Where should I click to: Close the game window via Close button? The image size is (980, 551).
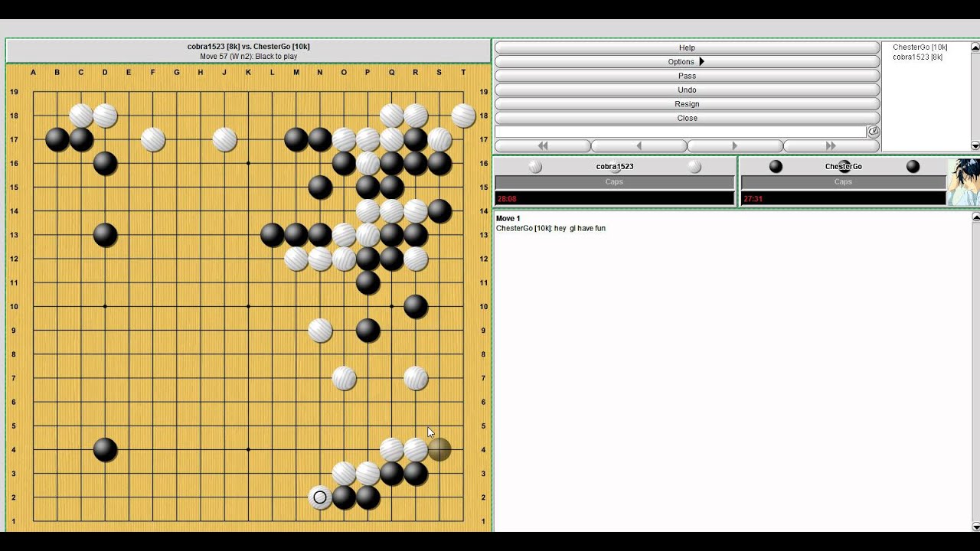687,118
